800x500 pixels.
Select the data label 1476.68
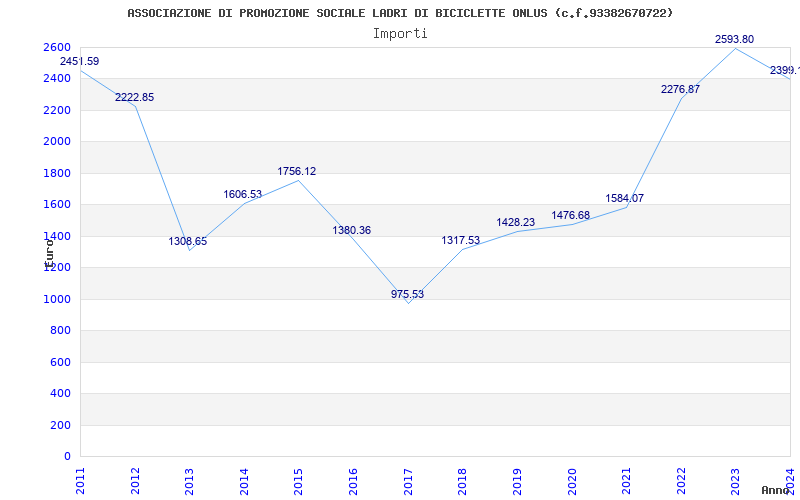(570, 215)
